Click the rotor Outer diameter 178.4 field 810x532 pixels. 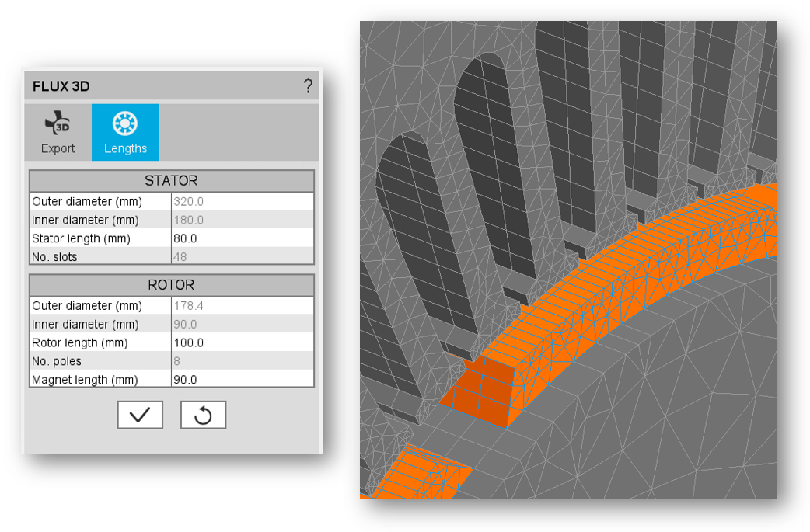[242, 306]
